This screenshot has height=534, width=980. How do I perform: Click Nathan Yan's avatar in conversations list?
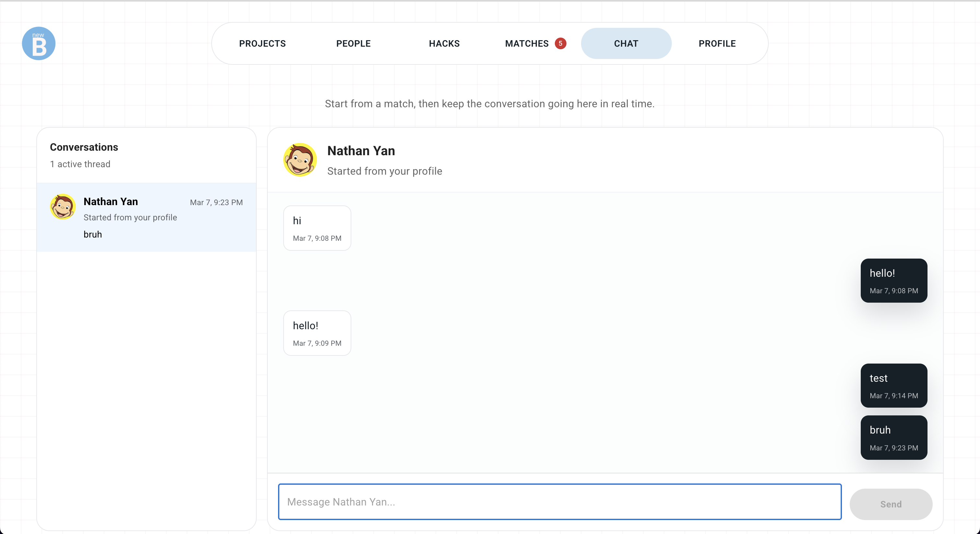pos(63,207)
